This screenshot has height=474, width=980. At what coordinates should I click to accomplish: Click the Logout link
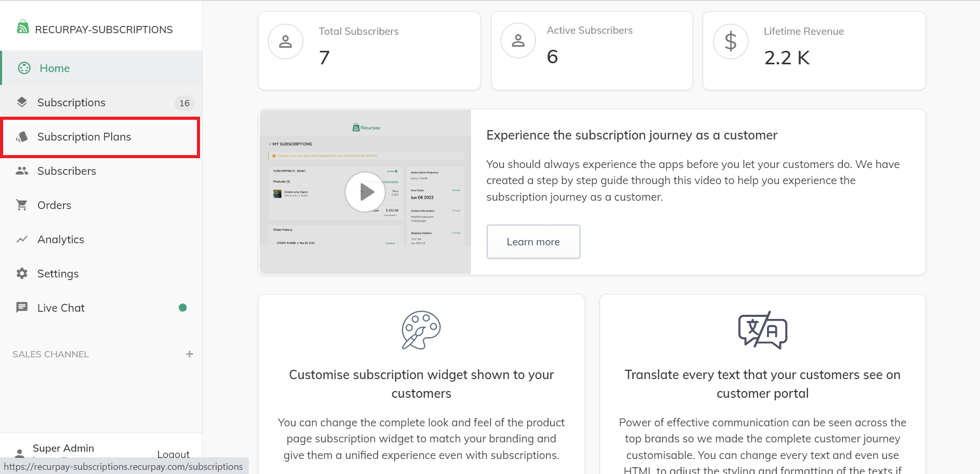click(173, 454)
